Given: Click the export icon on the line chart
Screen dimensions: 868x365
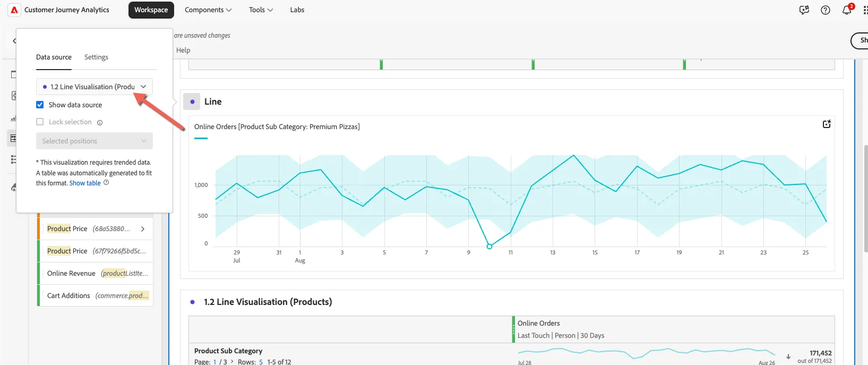Looking at the screenshot, I should point(827,124).
